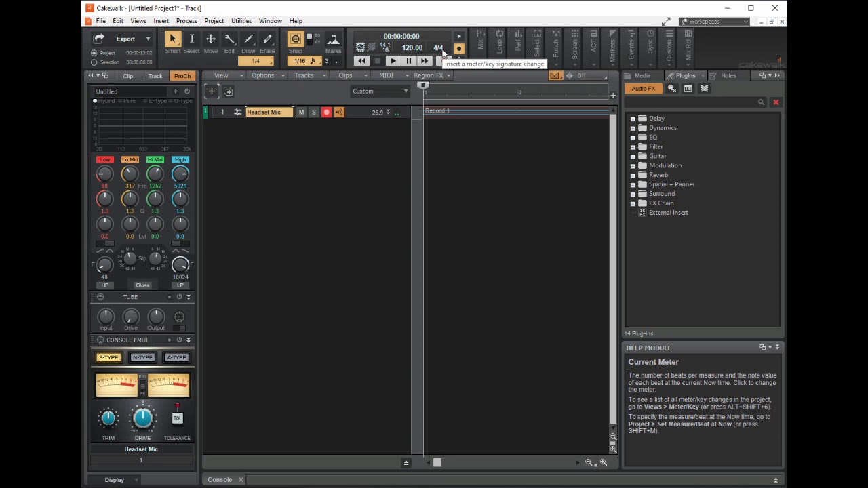Click the Play transport button
The image size is (868, 488).
coord(393,61)
